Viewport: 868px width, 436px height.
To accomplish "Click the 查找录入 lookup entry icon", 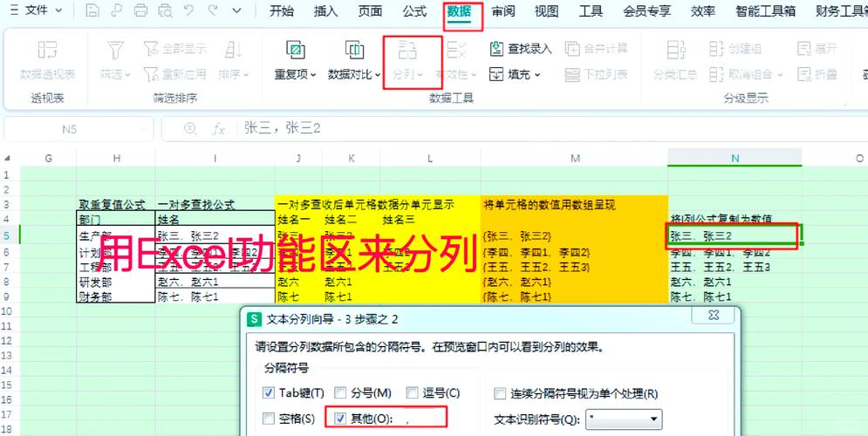I will tap(496, 49).
